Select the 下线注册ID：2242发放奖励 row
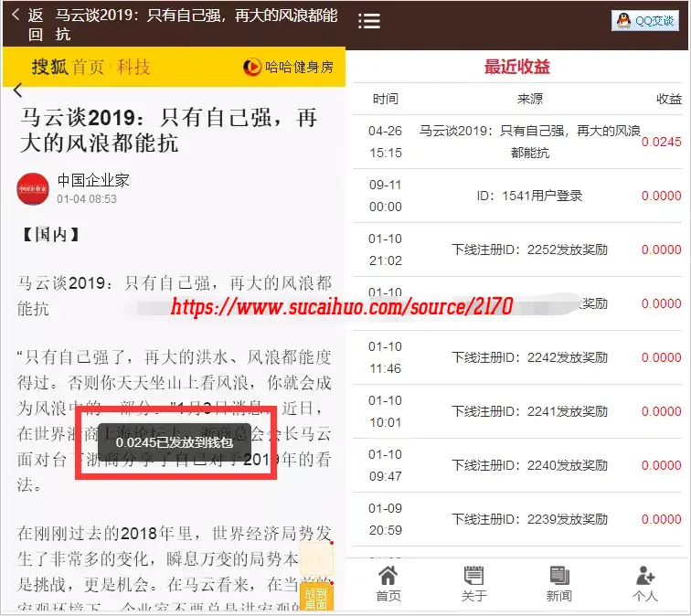Screen dimensions: 691x616 coord(517,357)
